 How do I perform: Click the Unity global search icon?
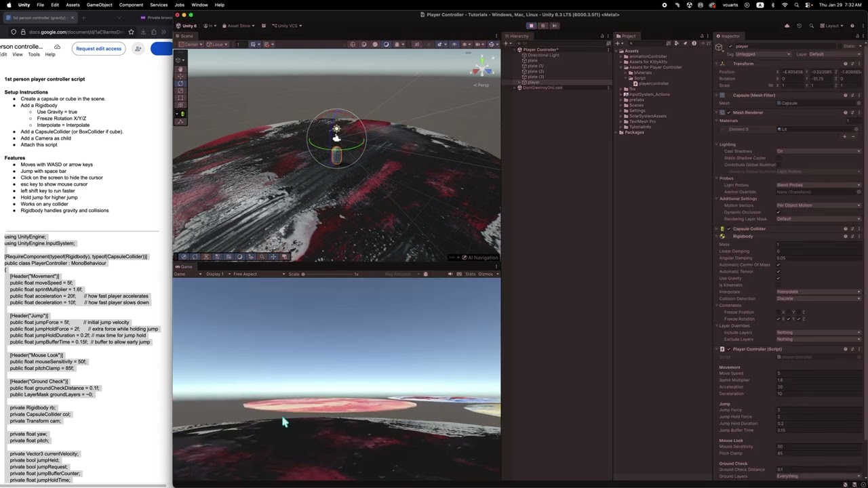coord(810,26)
